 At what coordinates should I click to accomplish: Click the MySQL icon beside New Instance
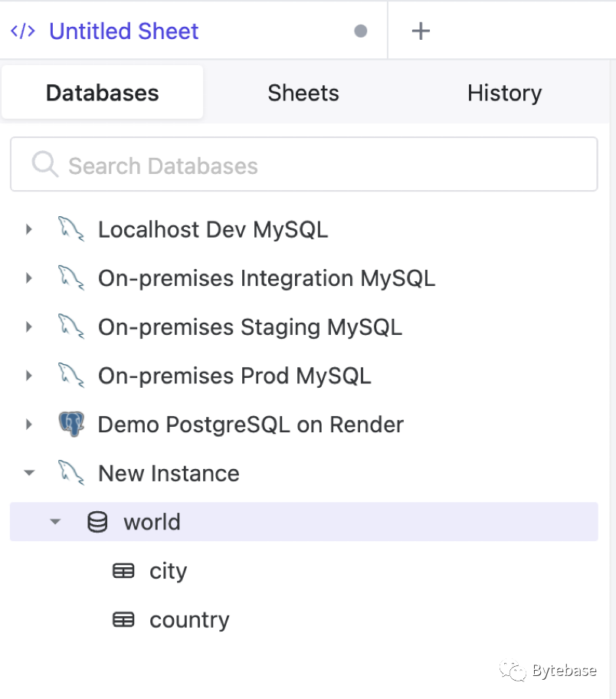pos(70,473)
